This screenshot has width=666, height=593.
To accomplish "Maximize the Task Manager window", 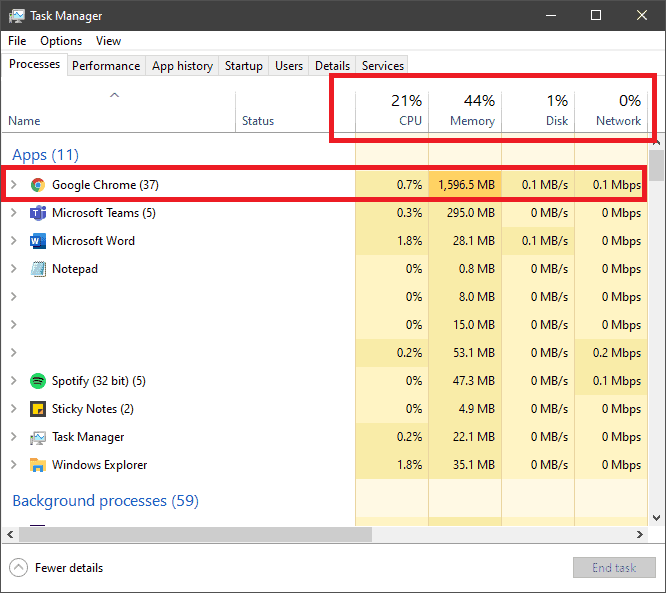I will coord(596,16).
